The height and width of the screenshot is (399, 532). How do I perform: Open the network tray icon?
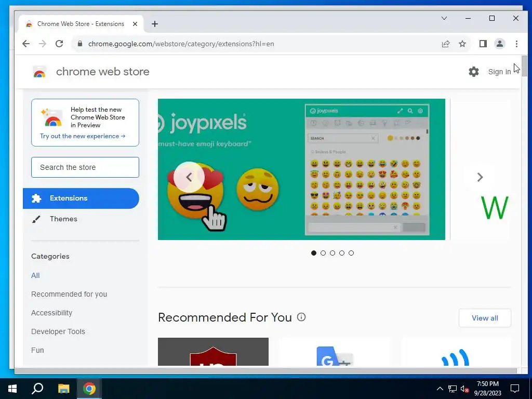click(453, 389)
